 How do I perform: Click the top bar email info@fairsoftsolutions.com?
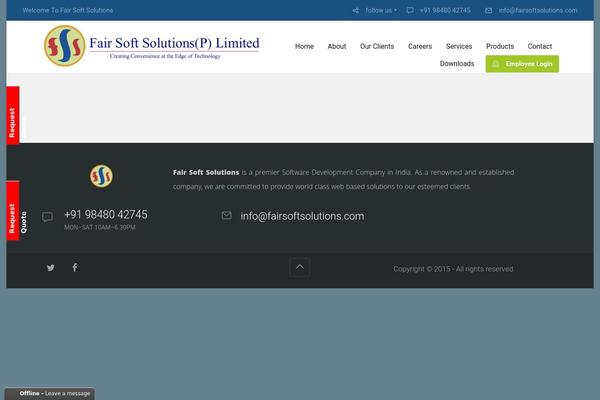538,10
